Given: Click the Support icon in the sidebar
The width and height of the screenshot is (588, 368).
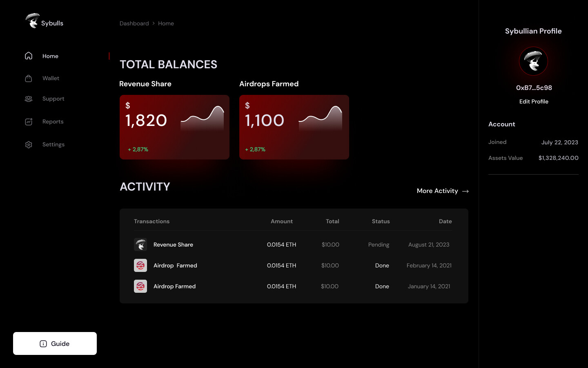Looking at the screenshot, I should [28, 99].
